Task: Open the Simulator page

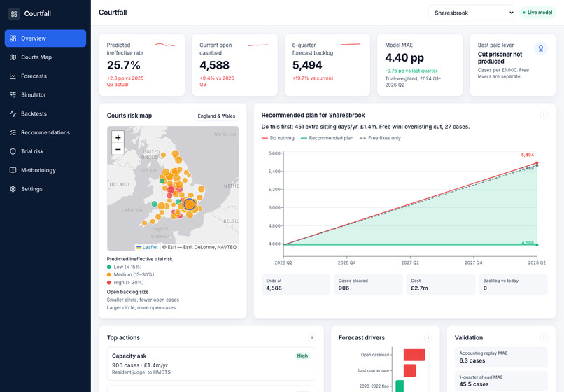Action: 45,94
